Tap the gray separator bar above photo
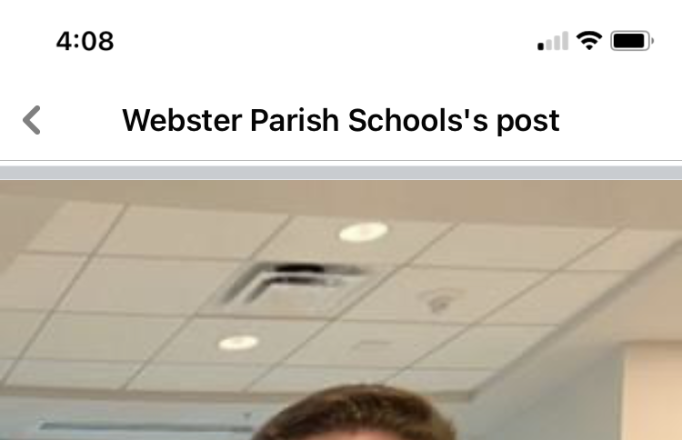This screenshot has width=682, height=440. pos(341,173)
